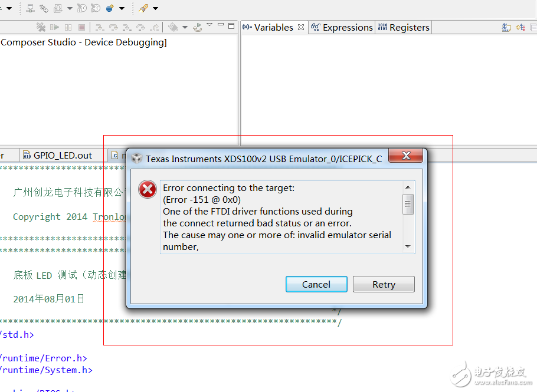The height and width of the screenshot is (392, 537).
Task: Click the 'std.h>' include line in editor
Action: (17, 335)
